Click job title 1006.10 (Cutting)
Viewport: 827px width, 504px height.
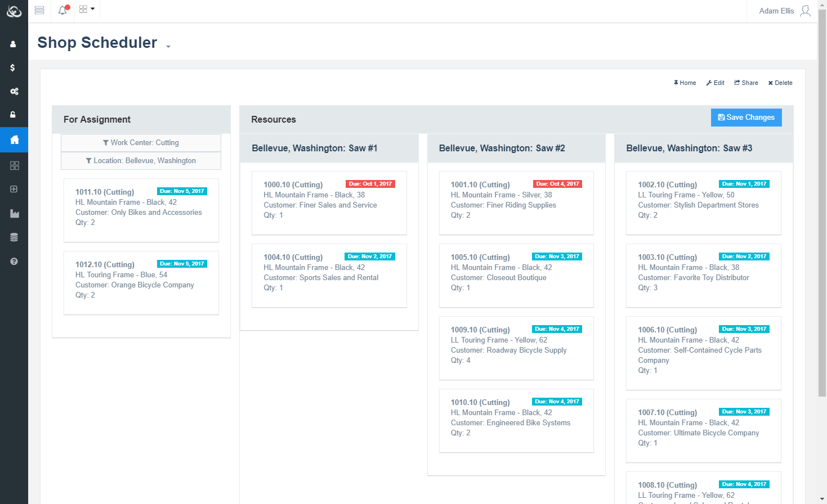(x=668, y=330)
